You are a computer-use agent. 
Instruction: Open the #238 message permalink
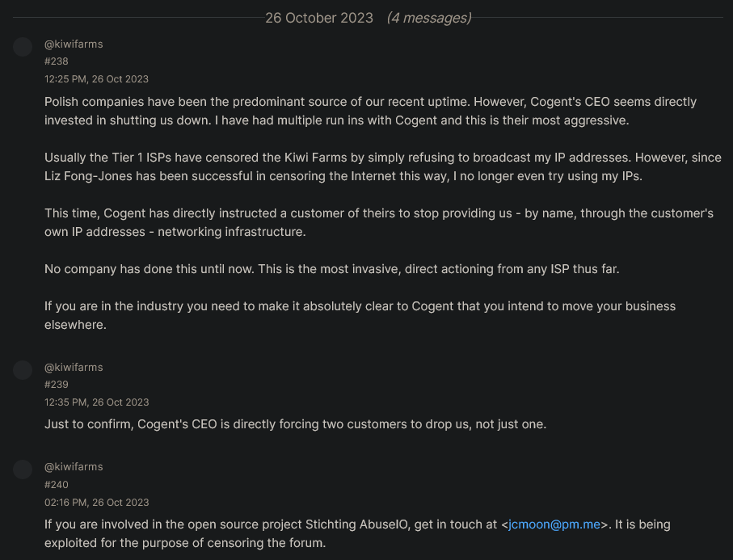(56, 61)
